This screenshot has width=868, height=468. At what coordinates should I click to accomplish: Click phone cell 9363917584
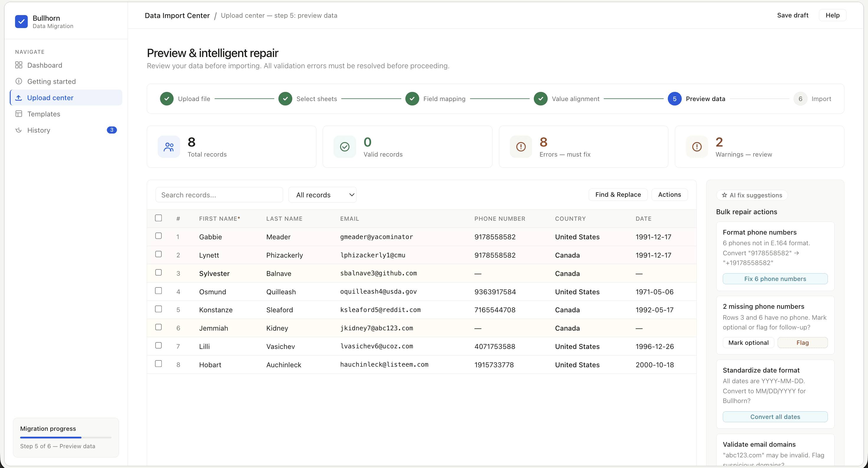pos(495,292)
